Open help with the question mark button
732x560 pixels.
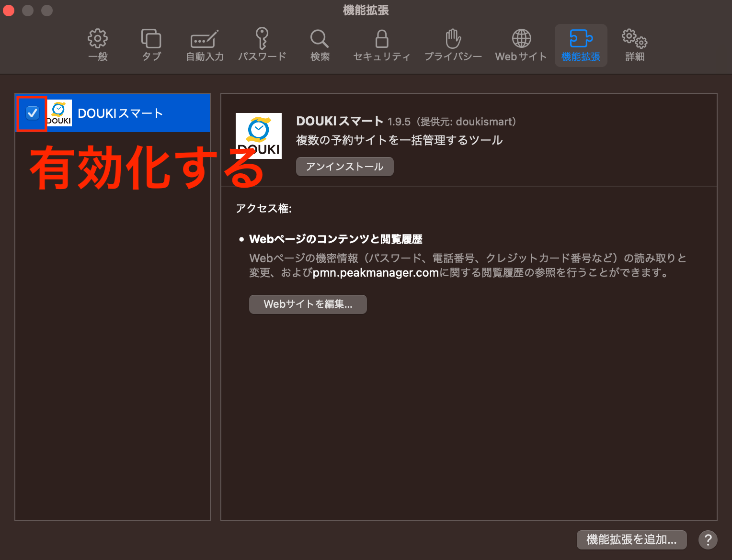(x=708, y=540)
